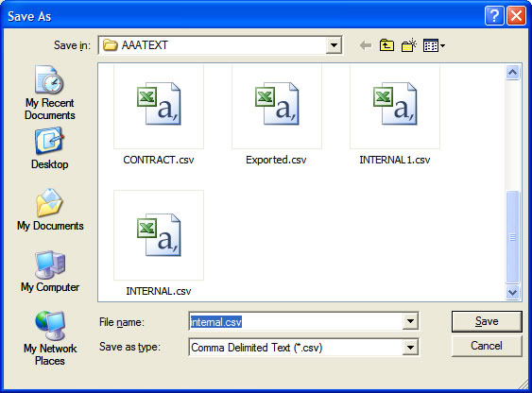This screenshot has height=393, width=532.
Task: Open My Recent Documents in places bar
Action: click(49, 93)
